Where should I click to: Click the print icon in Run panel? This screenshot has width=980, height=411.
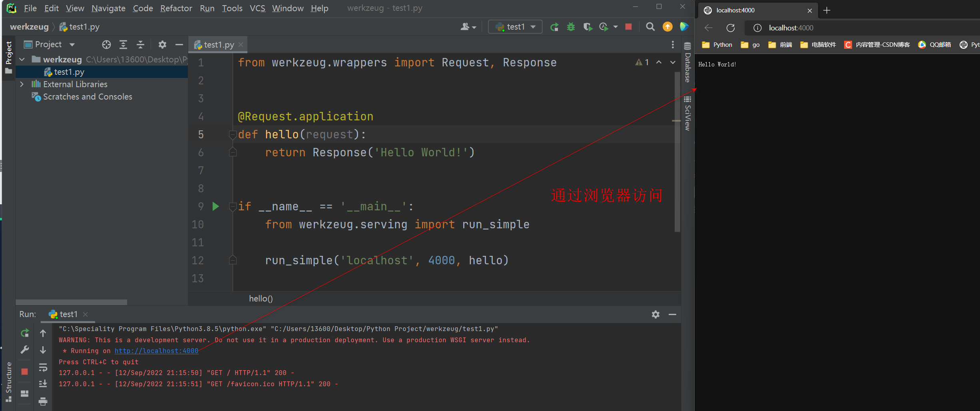pos(43,401)
